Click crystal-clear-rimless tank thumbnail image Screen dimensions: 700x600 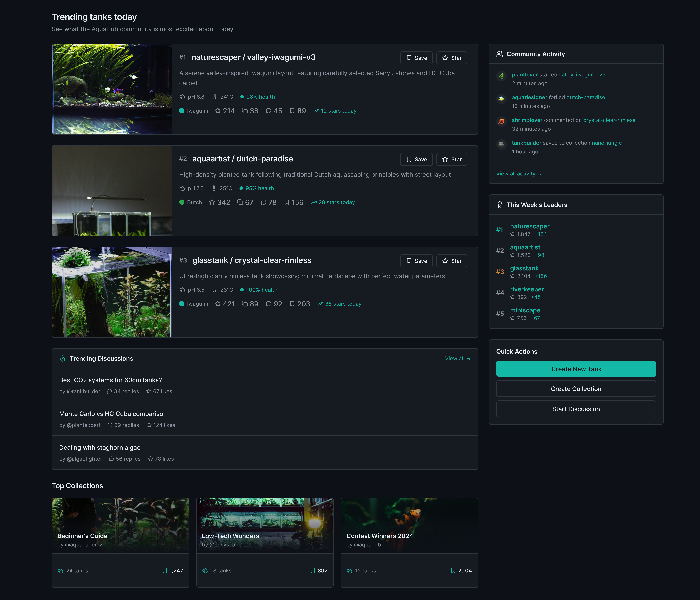pyautogui.click(x=112, y=292)
